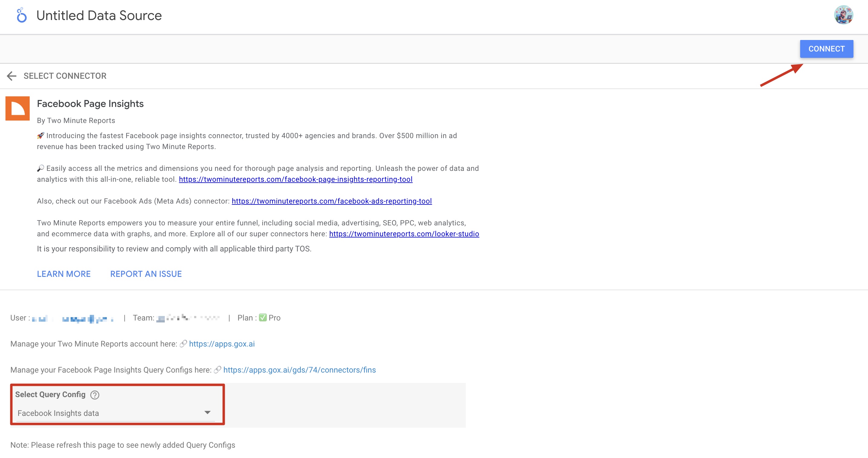
Task: Go back via SELECT CONNECTOR label
Action: click(x=65, y=76)
